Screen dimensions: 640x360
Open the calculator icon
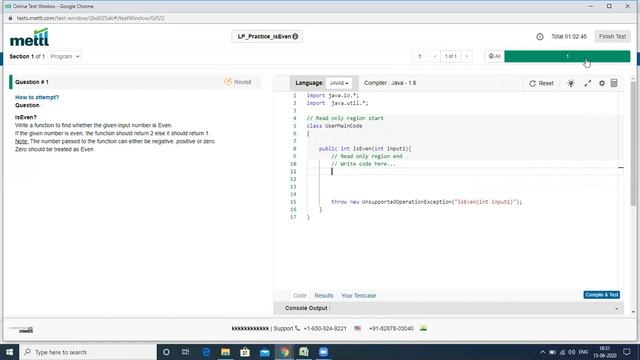614,83
